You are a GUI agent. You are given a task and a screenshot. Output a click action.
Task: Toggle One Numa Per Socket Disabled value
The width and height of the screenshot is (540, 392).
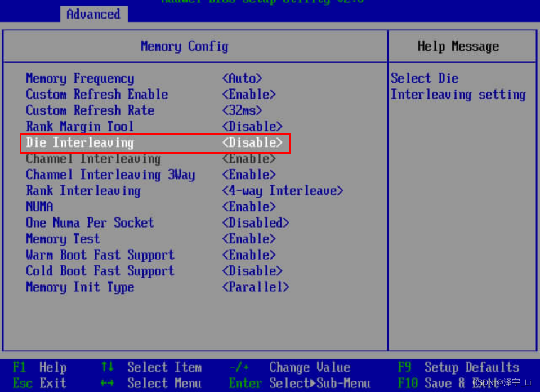[256, 223]
